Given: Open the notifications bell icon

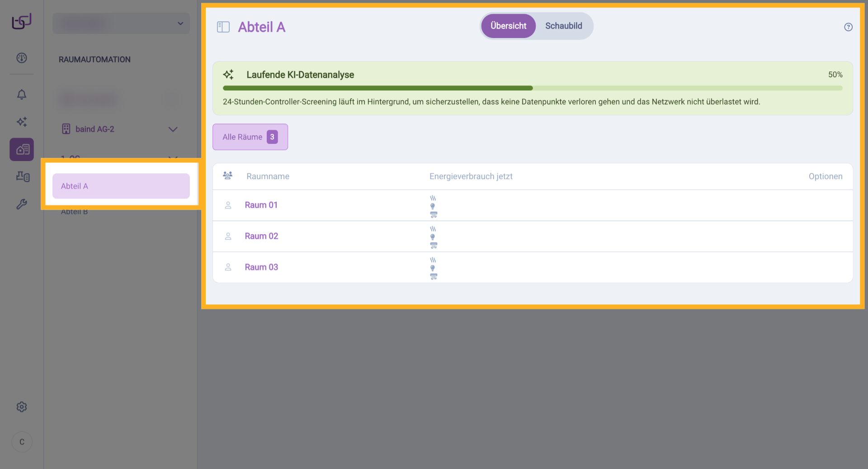Looking at the screenshot, I should click(x=22, y=95).
